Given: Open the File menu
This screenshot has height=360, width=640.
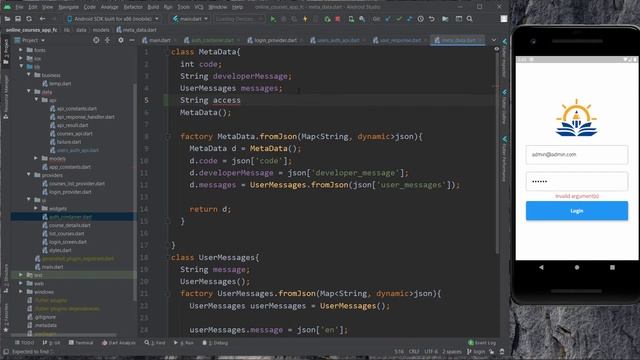Looking at the screenshot, I should pos(19,7).
